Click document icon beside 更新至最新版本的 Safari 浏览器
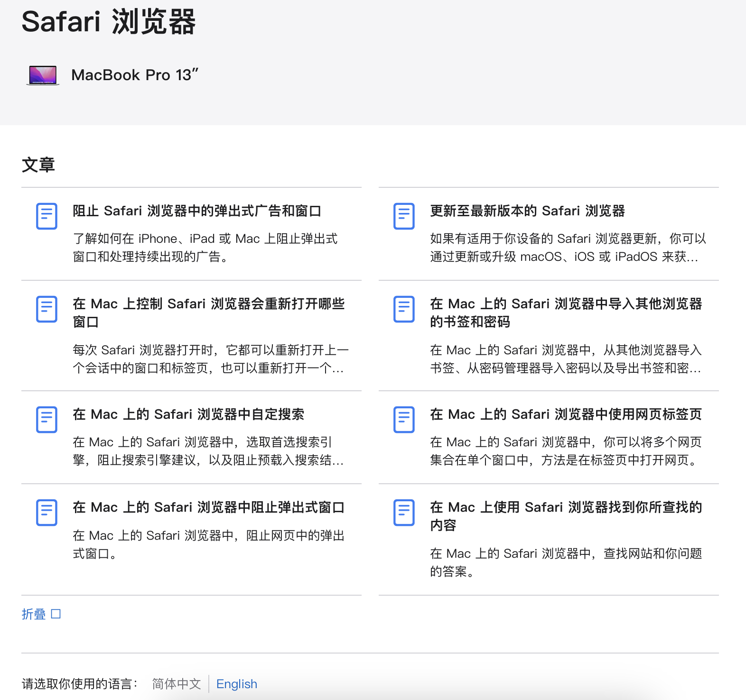The height and width of the screenshot is (700, 746). point(404,216)
